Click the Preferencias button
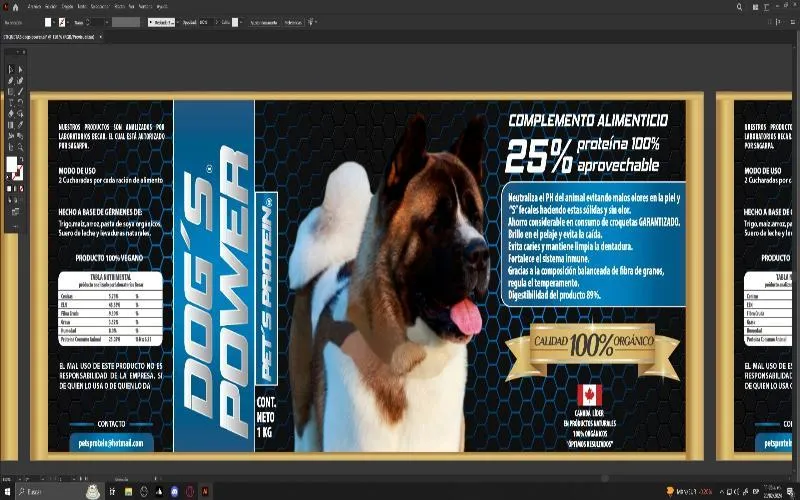Viewport: 800px width, 500px height. pos(293,22)
